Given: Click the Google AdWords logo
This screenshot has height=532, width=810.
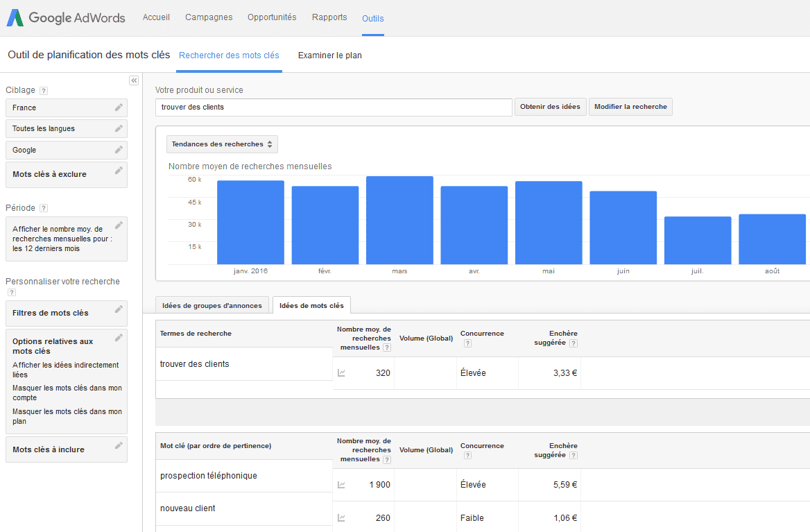Looking at the screenshot, I should coord(66,17).
